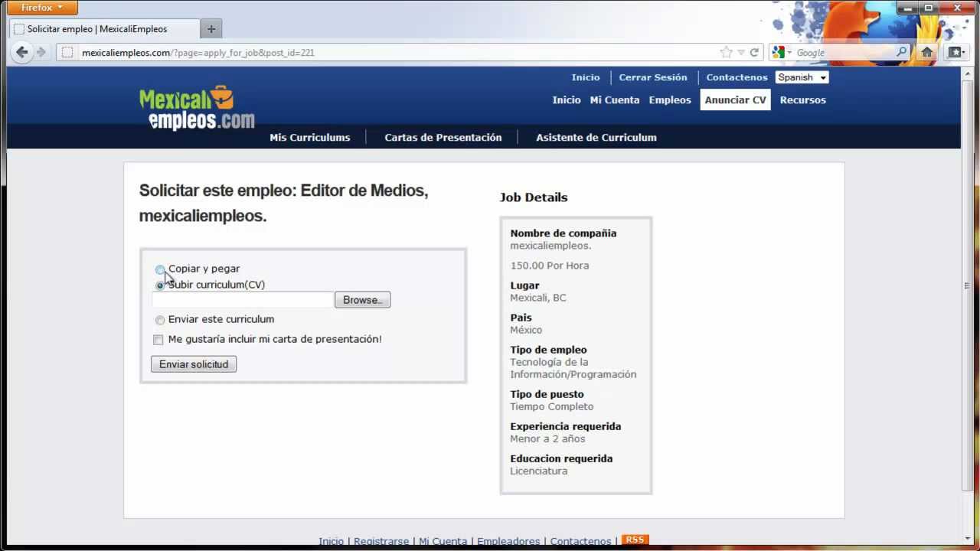Check the include carta de presentación box
The width and height of the screenshot is (980, 551).
[x=158, y=340]
